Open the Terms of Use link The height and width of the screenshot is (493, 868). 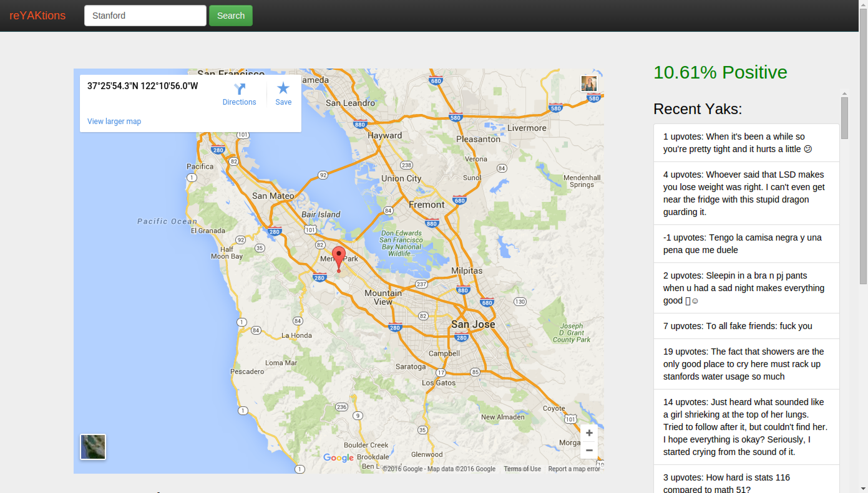click(x=522, y=469)
